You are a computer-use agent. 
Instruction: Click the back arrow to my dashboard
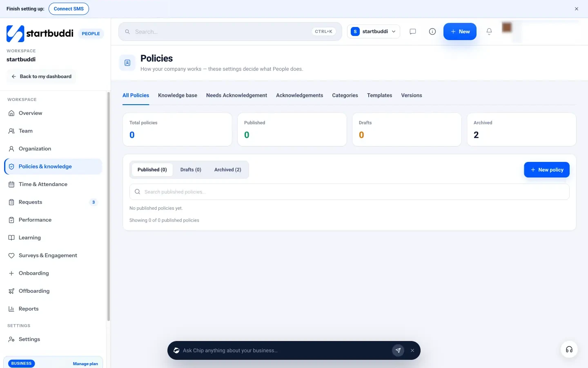[14, 76]
